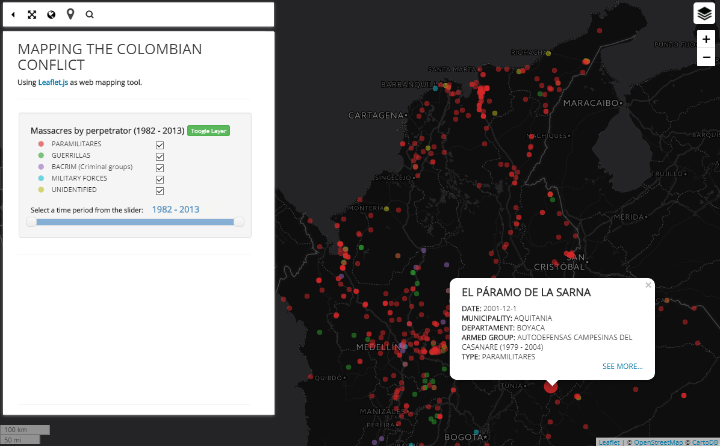Click the cyan MILITARY FORCES legend dot

[x=41, y=178]
